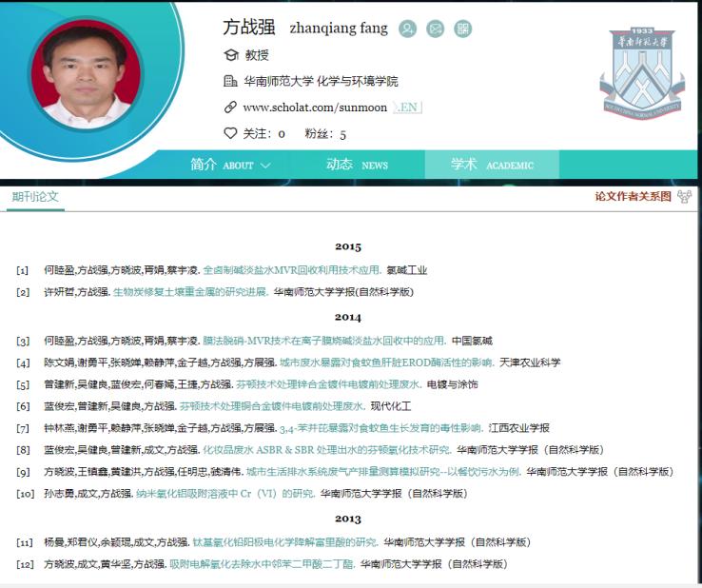The height and width of the screenshot is (588, 702).
Task: Open paper 纳米氧化铝吸附溶液中 Cr（VI）的研究
Action: click(224, 494)
